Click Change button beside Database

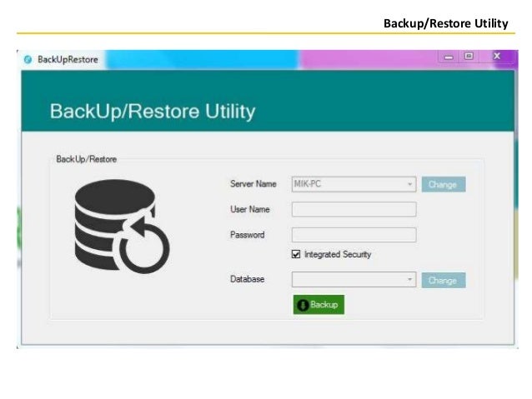(444, 281)
